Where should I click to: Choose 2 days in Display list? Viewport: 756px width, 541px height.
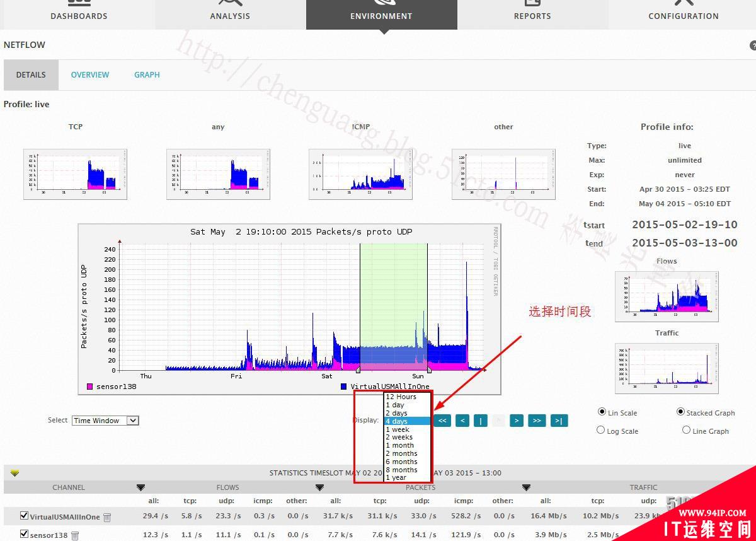pos(408,413)
